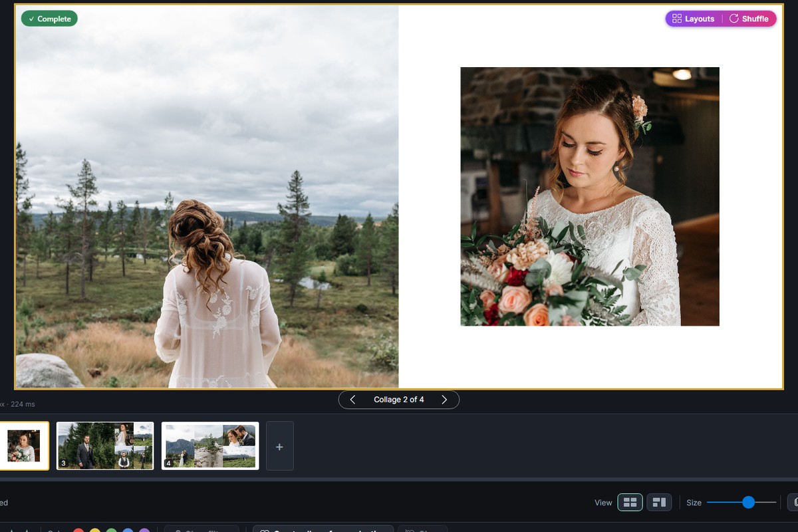Click the green Complete status badge
The image size is (798, 532).
pos(49,19)
